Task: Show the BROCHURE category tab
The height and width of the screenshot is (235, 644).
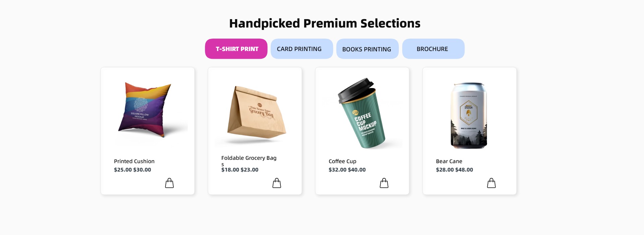Action: click(433, 49)
